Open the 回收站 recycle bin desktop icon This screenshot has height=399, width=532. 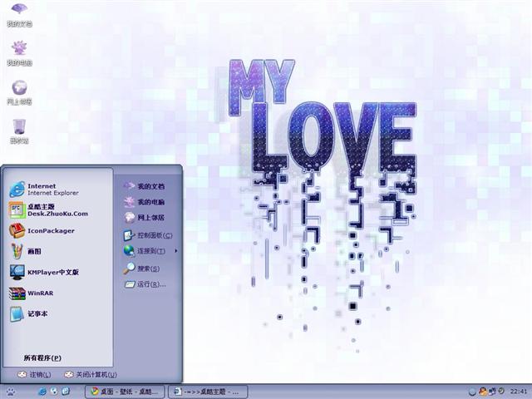(19, 131)
